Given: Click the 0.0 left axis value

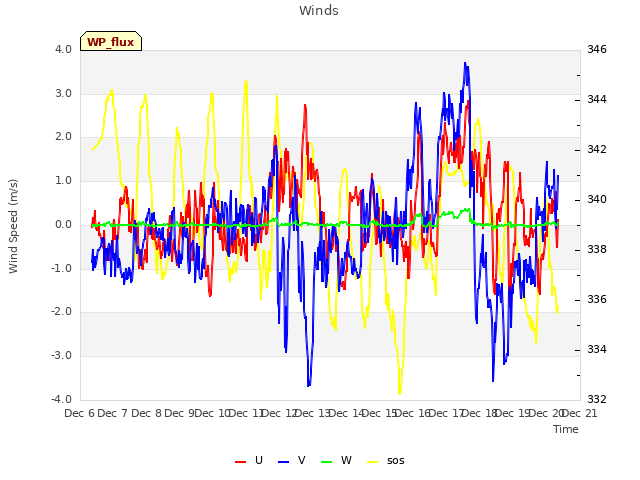Looking at the screenshot, I should point(63,224).
